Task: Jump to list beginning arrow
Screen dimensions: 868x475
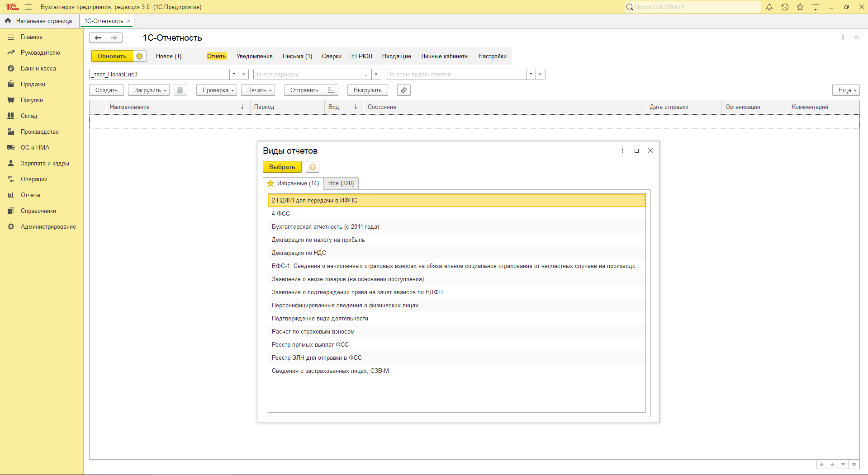Action: 821,465
